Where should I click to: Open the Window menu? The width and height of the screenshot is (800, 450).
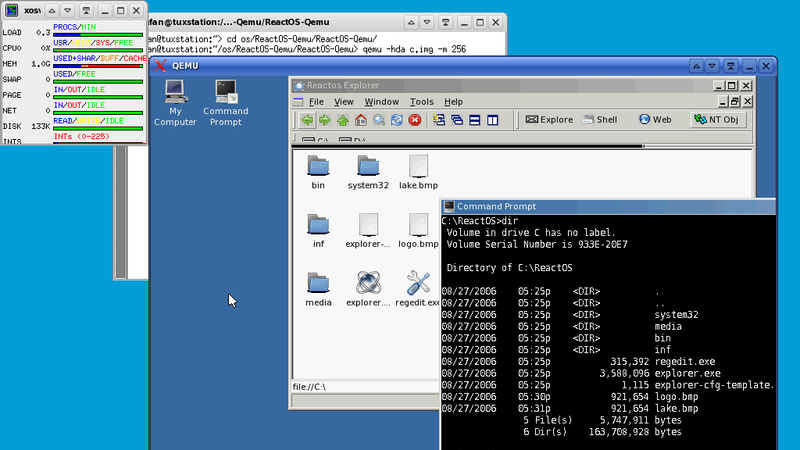pos(381,102)
